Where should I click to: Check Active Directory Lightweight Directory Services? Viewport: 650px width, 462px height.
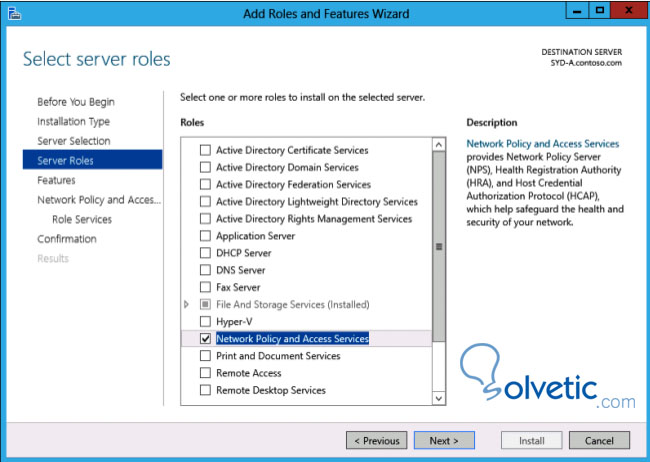pos(205,202)
